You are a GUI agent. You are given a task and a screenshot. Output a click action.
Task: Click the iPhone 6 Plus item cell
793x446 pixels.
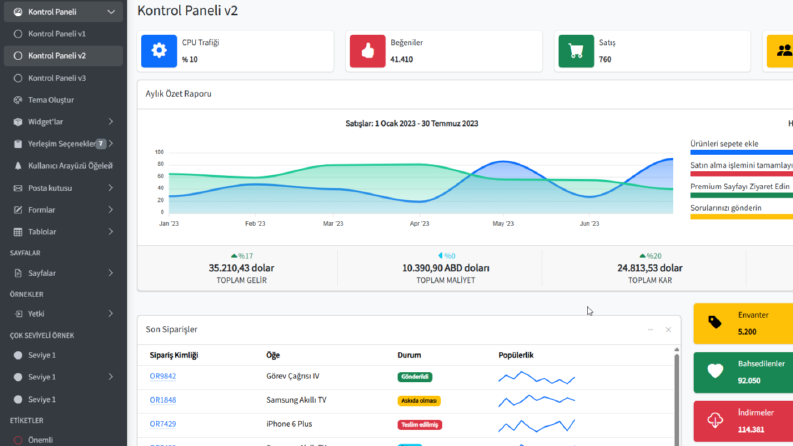[x=289, y=424]
